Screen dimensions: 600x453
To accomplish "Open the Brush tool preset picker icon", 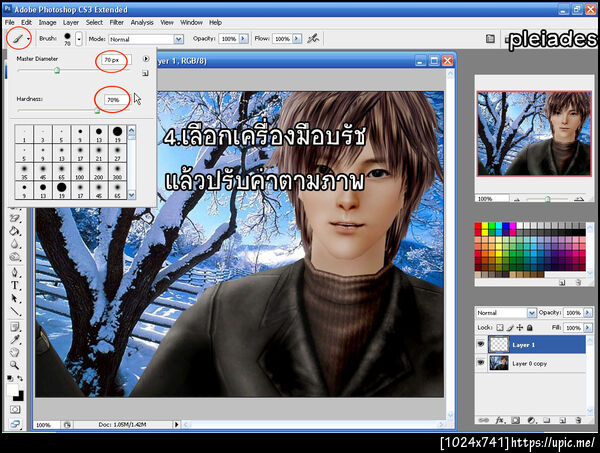I will (x=17, y=38).
